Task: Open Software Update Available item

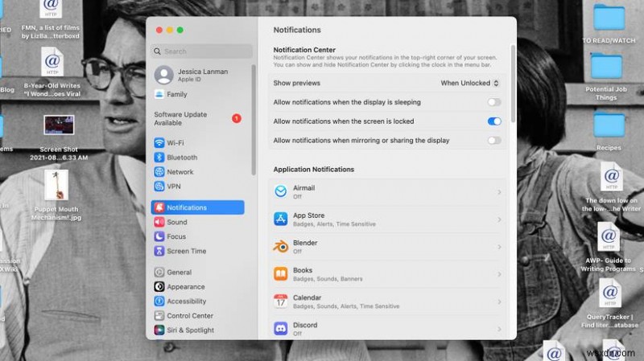Action: click(x=197, y=118)
